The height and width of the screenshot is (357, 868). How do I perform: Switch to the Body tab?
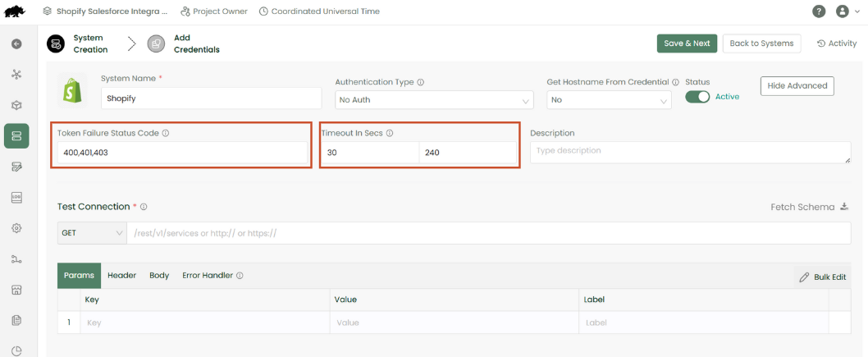point(159,276)
